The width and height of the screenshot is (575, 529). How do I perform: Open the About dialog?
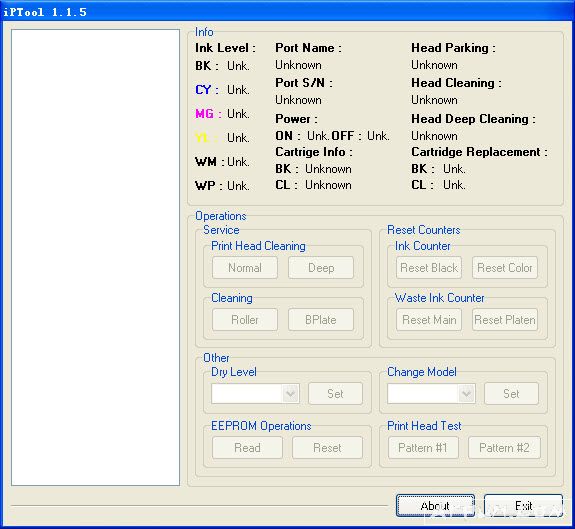[x=435, y=506]
